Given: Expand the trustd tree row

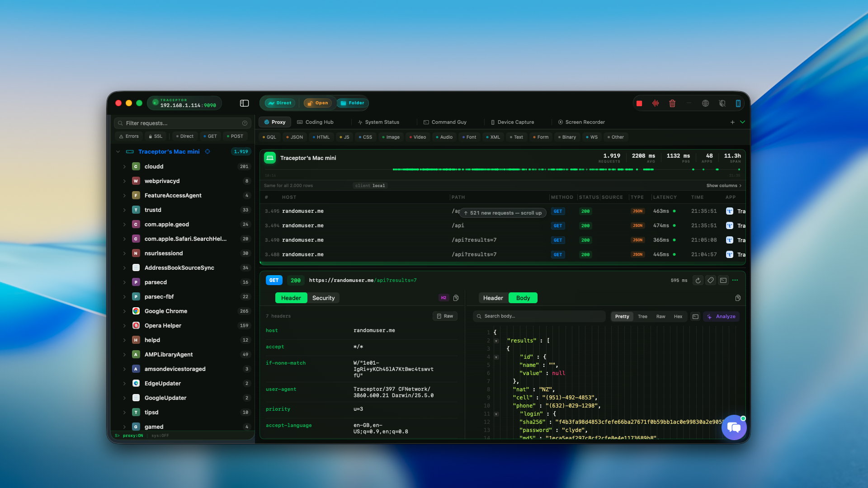Looking at the screenshot, I should coord(124,210).
